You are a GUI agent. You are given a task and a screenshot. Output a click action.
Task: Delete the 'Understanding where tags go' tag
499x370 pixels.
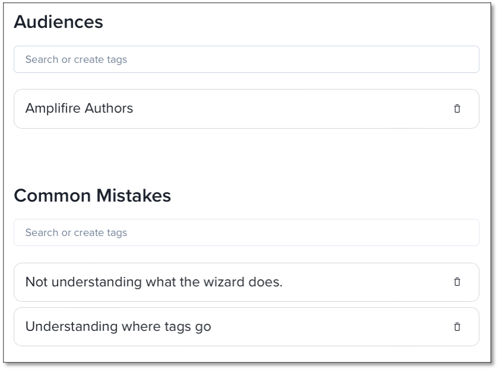click(x=457, y=327)
